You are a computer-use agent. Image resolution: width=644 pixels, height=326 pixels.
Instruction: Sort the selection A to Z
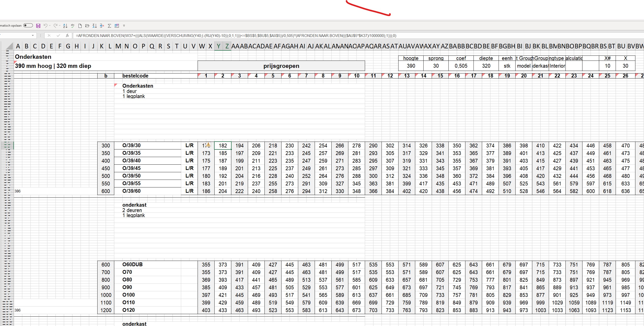tap(65, 25)
